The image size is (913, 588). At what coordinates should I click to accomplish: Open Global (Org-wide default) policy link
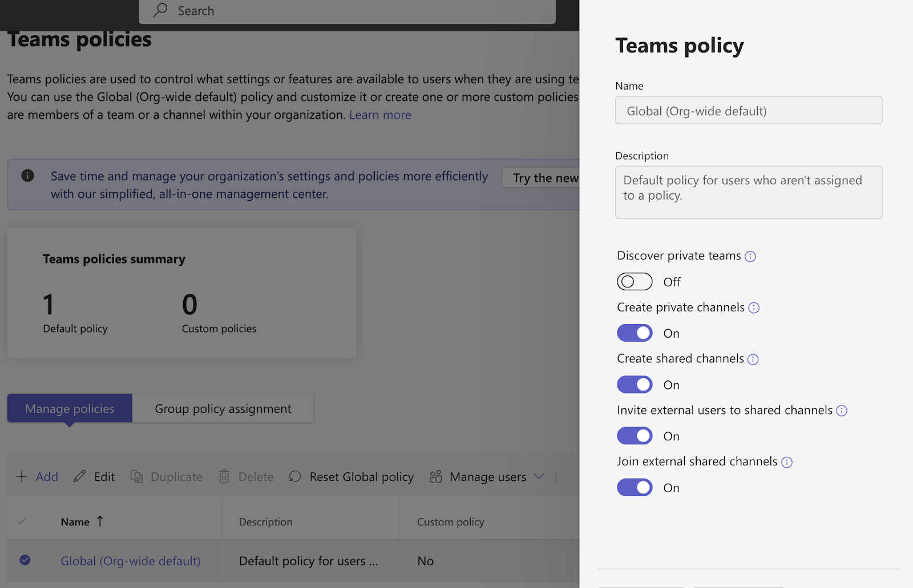[x=131, y=561]
